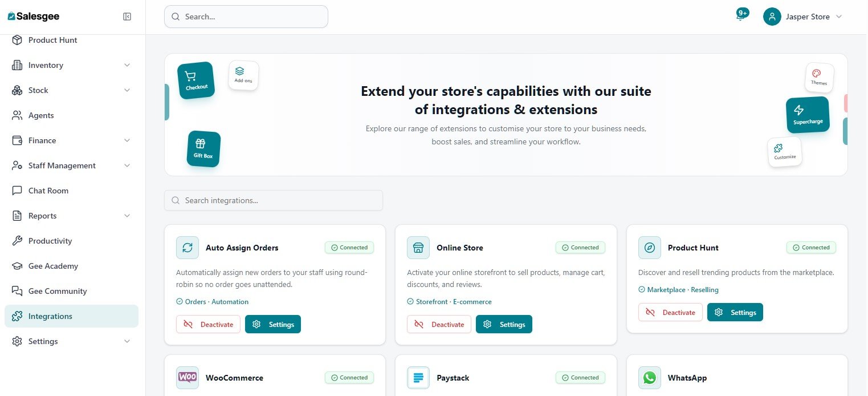Click the notifications badge showing 9+
The height and width of the screenshot is (396, 868).
[741, 12]
